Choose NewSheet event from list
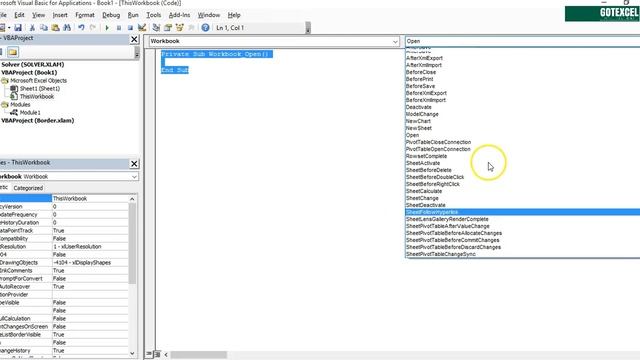Image resolution: width=640 pixels, height=360 pixels. pyautogui.click(x=419, y=128)
